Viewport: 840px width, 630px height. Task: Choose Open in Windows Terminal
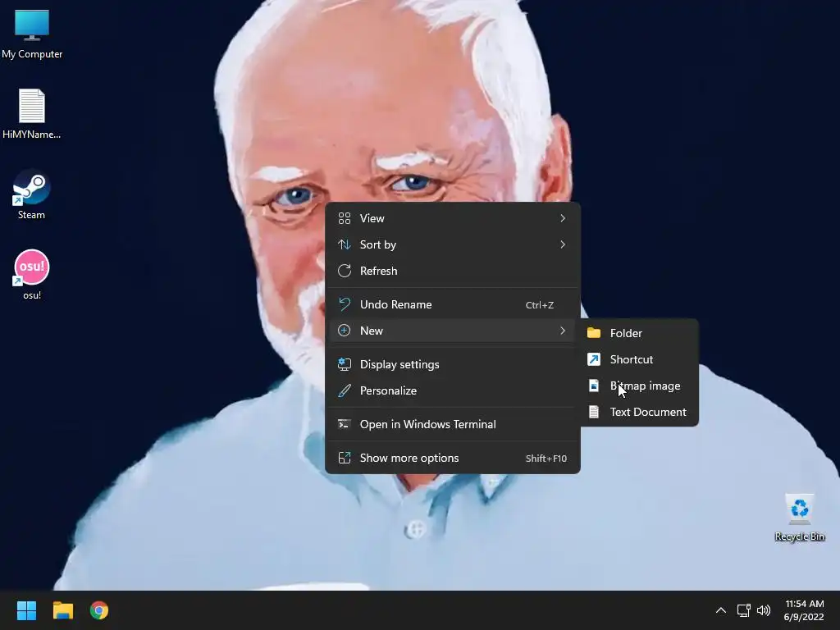click(453, 424)
